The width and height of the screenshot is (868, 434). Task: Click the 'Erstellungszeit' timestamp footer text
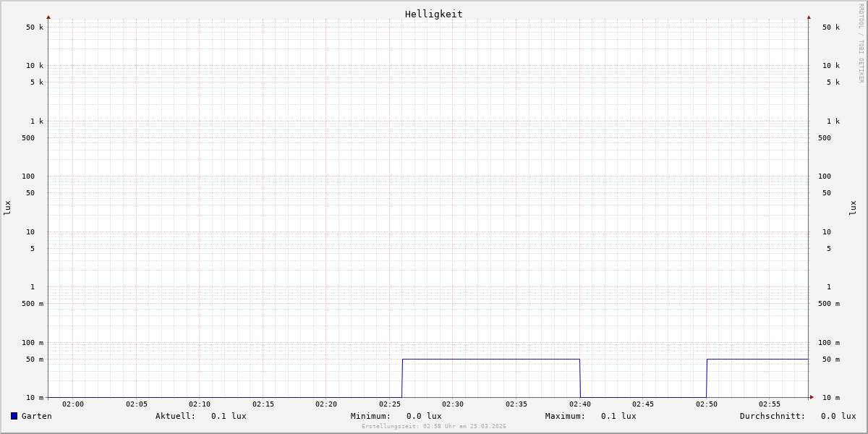click(434, 427)
